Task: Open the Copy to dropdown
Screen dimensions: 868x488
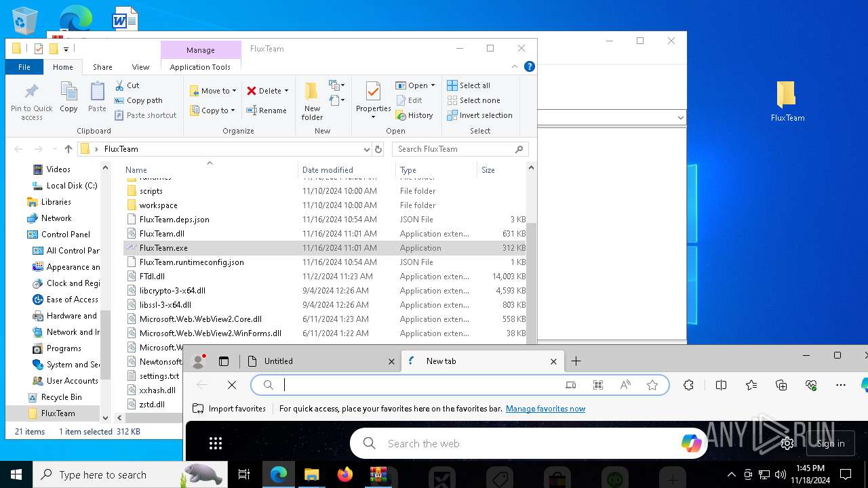Action: [212, 110]
